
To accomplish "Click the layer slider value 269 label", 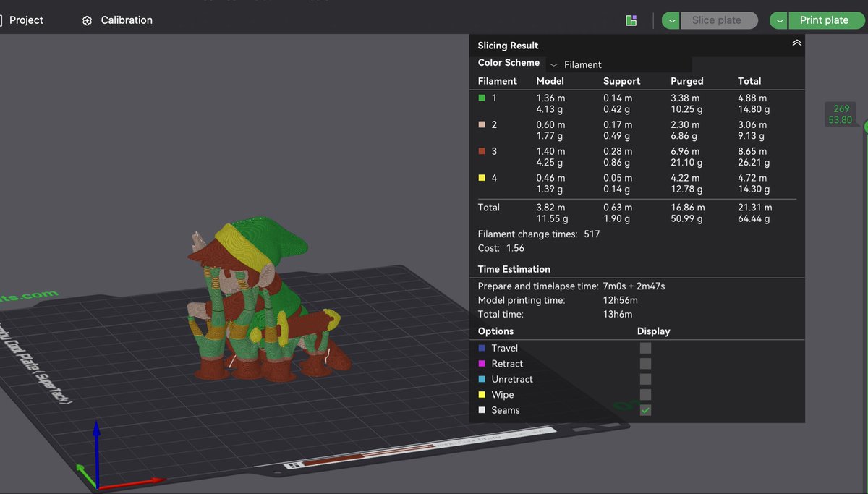I will 841,109.
